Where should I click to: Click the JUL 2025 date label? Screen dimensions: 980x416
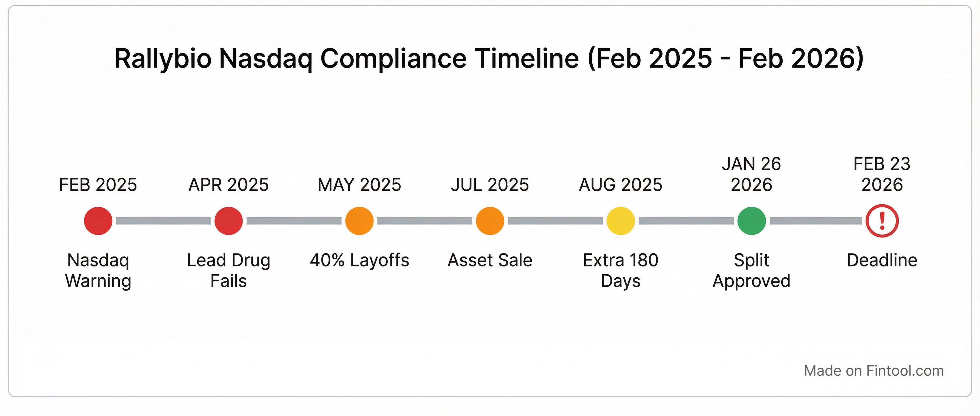click(x=490, y=185)
